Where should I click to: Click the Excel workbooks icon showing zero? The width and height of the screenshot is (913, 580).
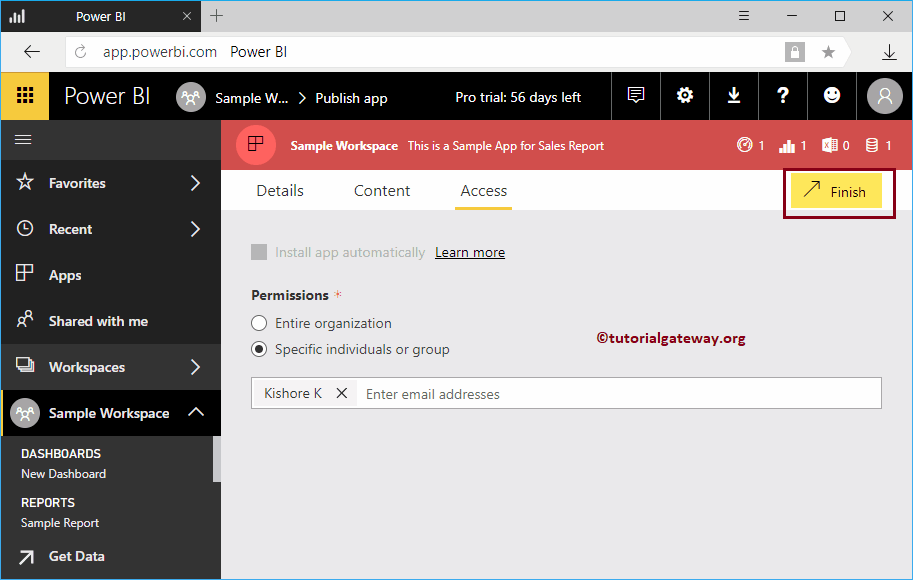coord(832,145)
